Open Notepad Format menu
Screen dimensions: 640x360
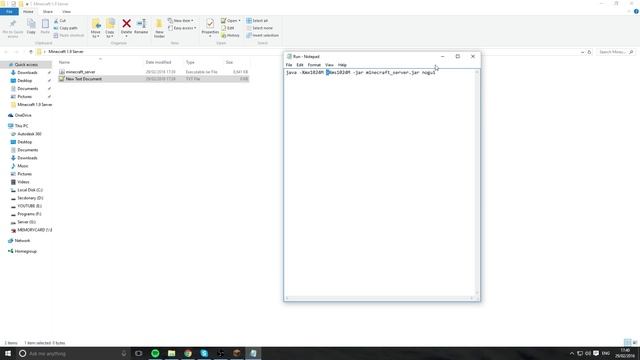314,65
